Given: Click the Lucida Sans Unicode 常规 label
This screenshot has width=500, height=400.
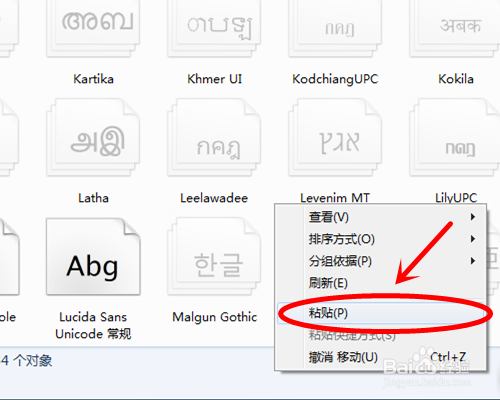Looking at the screenshot, I should pos(93,325).
